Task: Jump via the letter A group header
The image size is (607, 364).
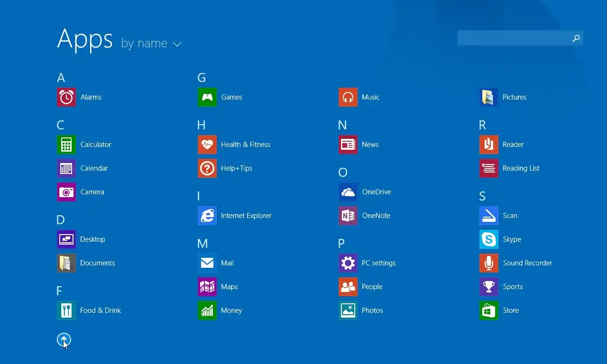Action: point(61,78)
